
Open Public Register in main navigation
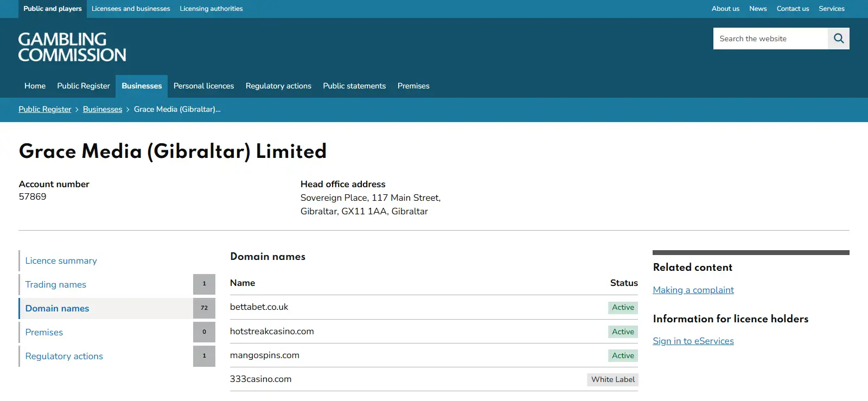coord(84,86)
